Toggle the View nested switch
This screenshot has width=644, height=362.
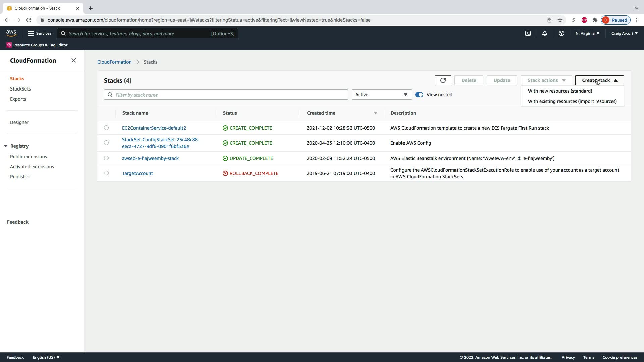(419, 95)
